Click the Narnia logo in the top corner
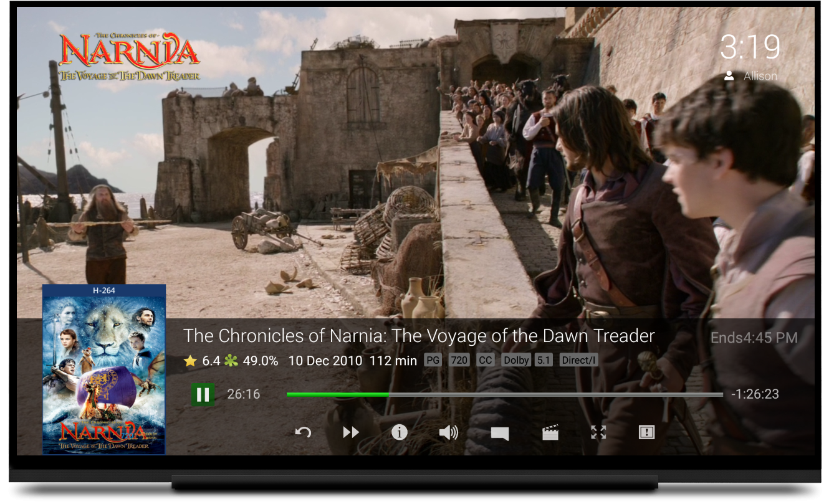834x504 pixels. click(130, 57)
